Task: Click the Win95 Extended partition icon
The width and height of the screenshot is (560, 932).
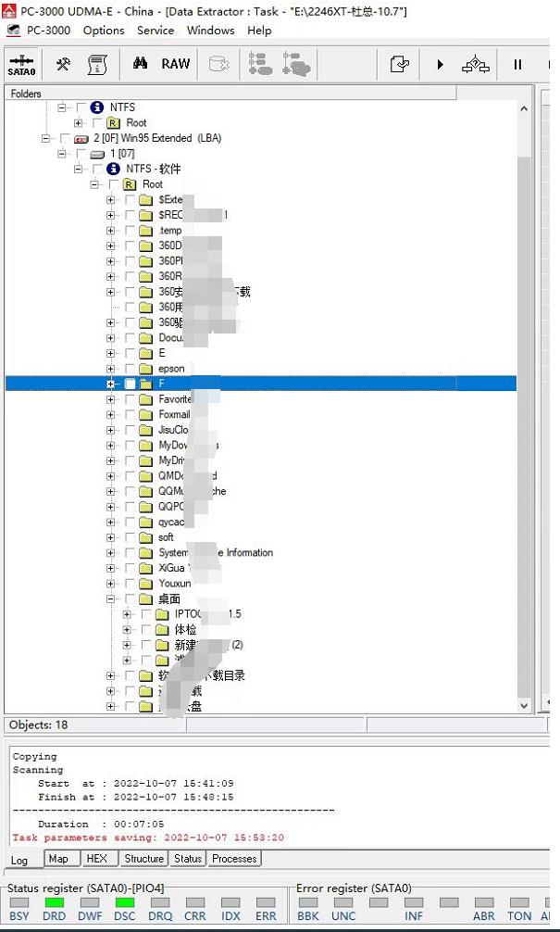Action: pos(81,138)
